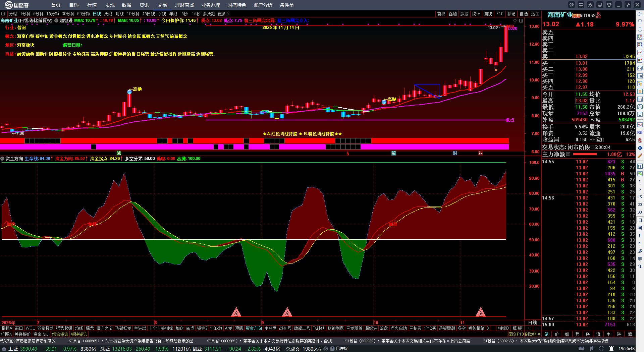This screenshot has height=352, width=644.
Task: Open the multi-color grid table icon in sidebar
Action: click(x=640, y=45)
